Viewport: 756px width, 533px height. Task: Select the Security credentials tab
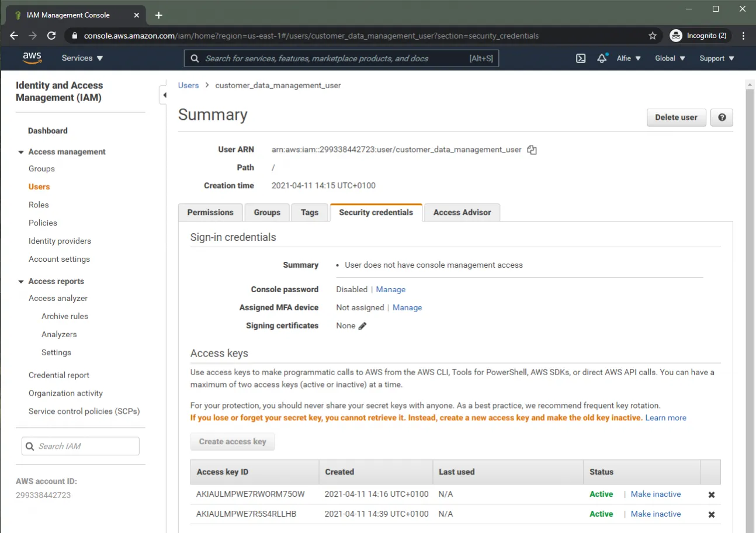pos(376,213)
